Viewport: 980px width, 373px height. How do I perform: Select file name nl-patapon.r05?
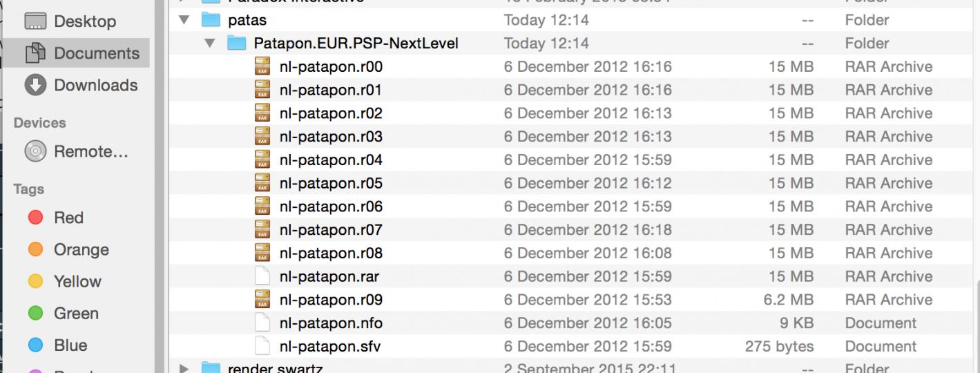pos(331,183)
